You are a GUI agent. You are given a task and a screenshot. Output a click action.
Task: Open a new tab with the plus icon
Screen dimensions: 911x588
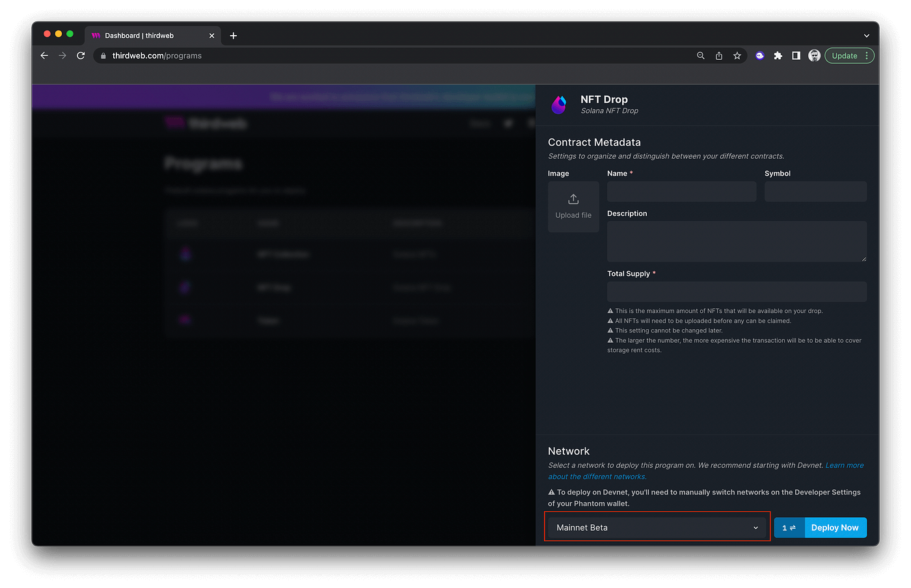234,36
